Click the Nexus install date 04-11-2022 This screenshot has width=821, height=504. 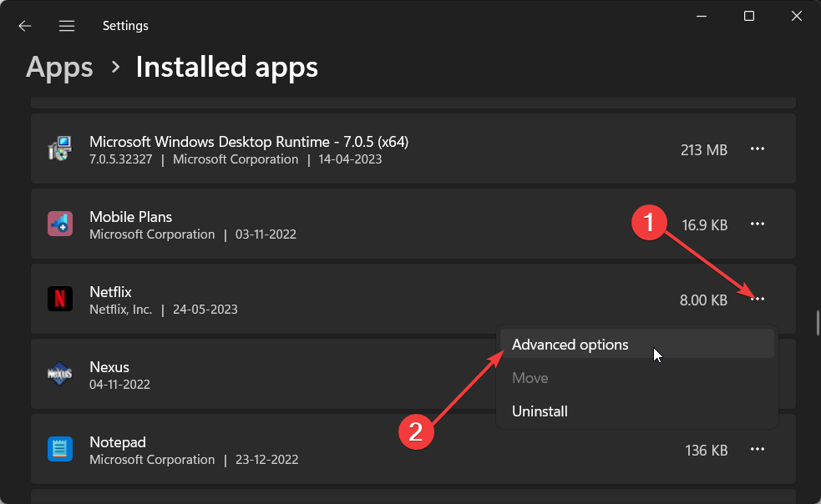point(119,385)
